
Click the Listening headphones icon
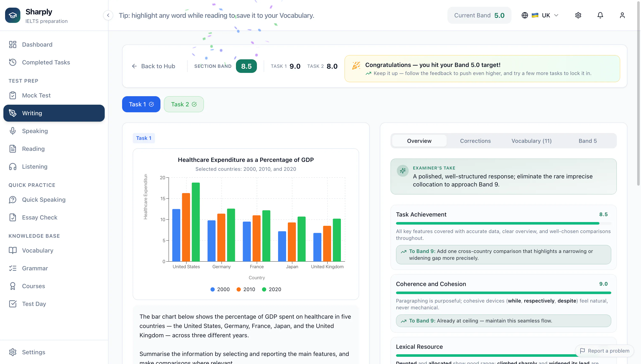coord(13,167)
